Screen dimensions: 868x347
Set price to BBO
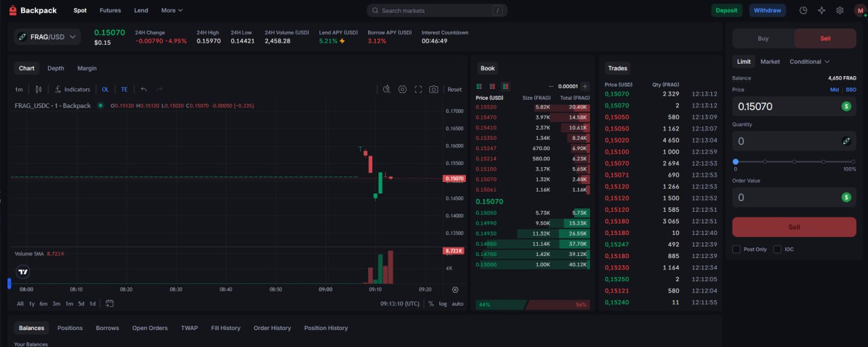tap(850, 90)
